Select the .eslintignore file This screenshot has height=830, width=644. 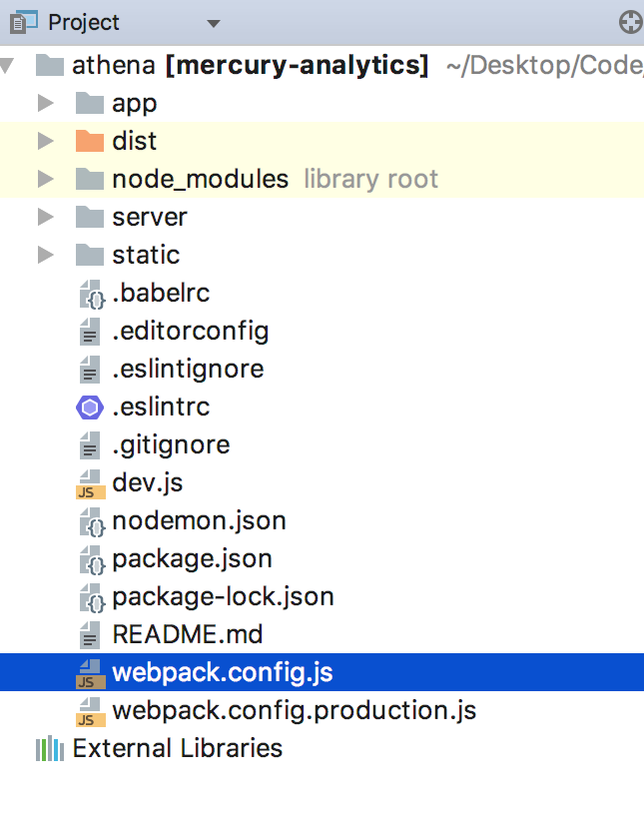tap(188, 369)
